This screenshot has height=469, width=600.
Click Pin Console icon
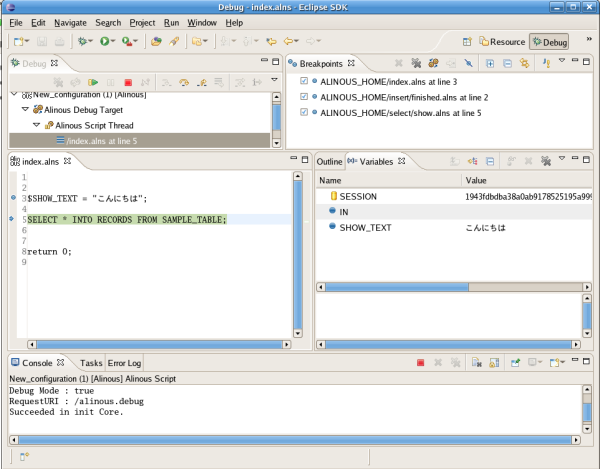click(515, 362)
